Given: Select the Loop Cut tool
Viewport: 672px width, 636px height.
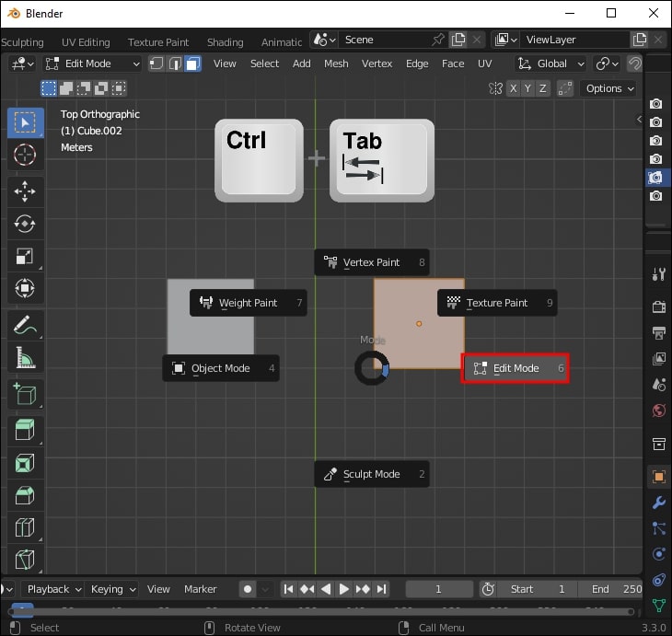Looking at the screenshot, I should tap(25, 527).
